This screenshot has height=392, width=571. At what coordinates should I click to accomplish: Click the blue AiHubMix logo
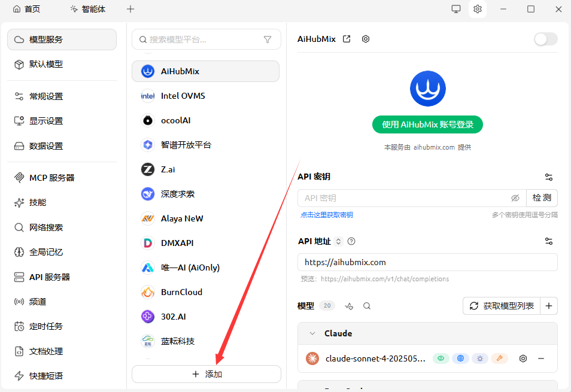tap(427, 89)
